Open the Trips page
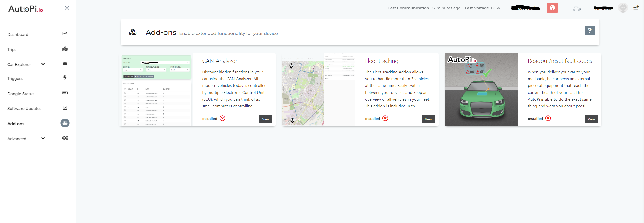Screen dimensions: 644x223 click(x=12, y=49)
